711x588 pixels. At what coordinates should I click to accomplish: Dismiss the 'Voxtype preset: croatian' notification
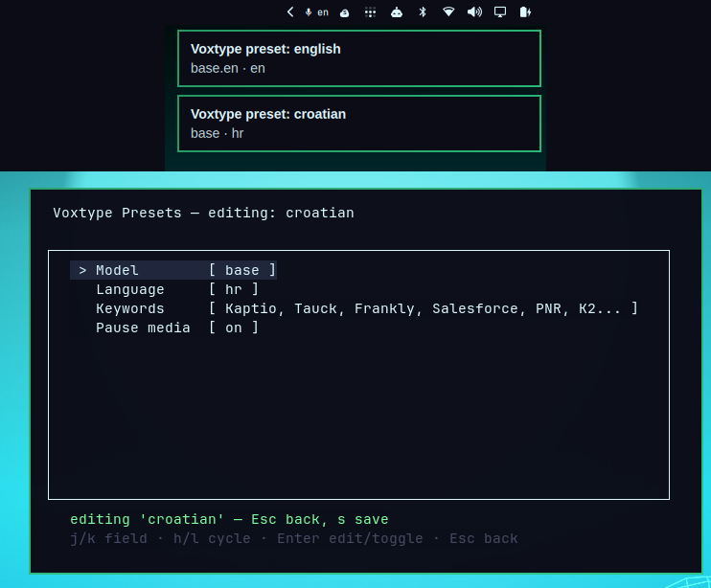[x=359, y=124]
